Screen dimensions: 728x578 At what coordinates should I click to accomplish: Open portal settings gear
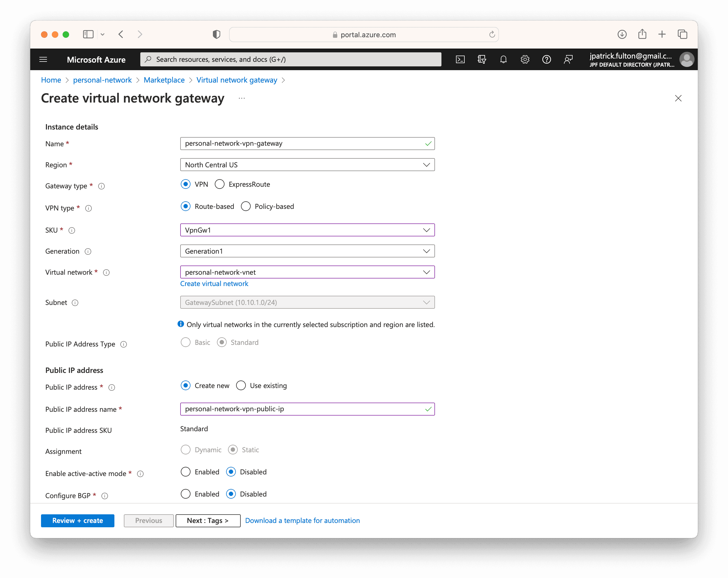click(525, 59)
